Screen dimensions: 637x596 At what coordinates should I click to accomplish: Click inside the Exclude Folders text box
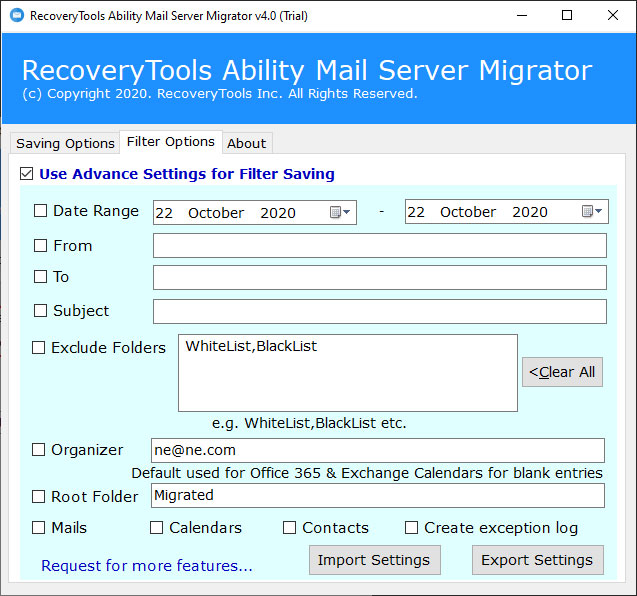[348, 373]
